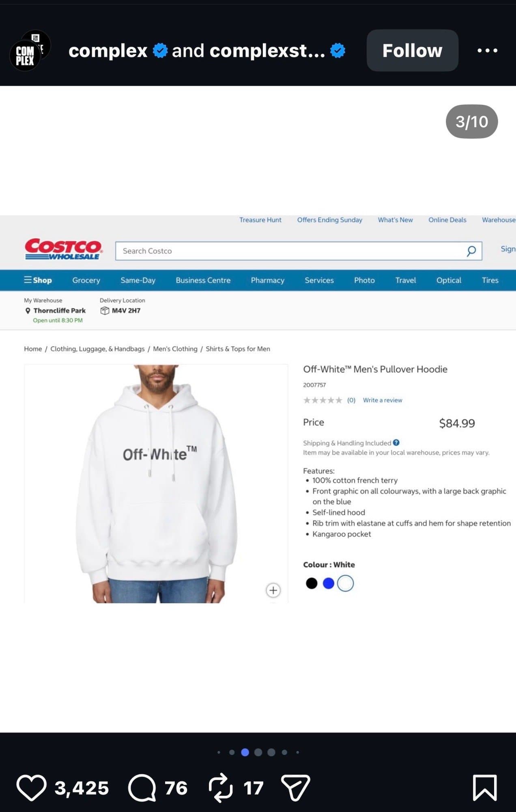Select the blue colour swatch
The height and width of the screenshot is (812, 516).
tap(328, 583)
